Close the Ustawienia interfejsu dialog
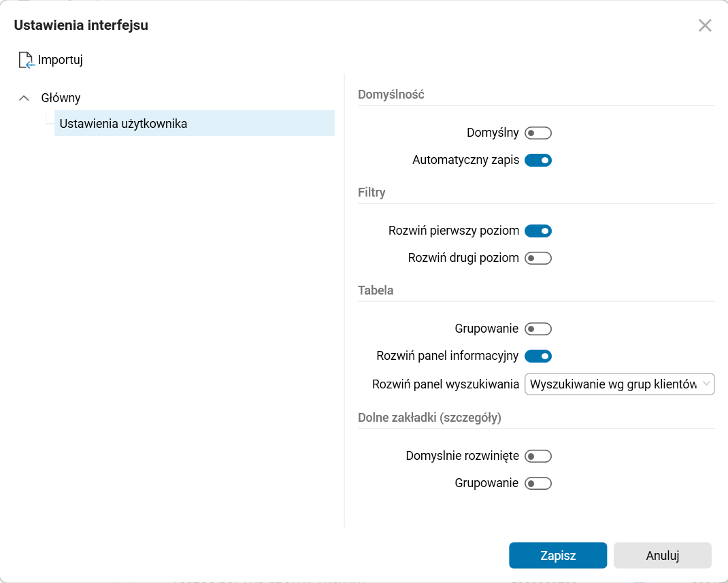The width and height of the screenshot is (728, 583). [705, 26]
